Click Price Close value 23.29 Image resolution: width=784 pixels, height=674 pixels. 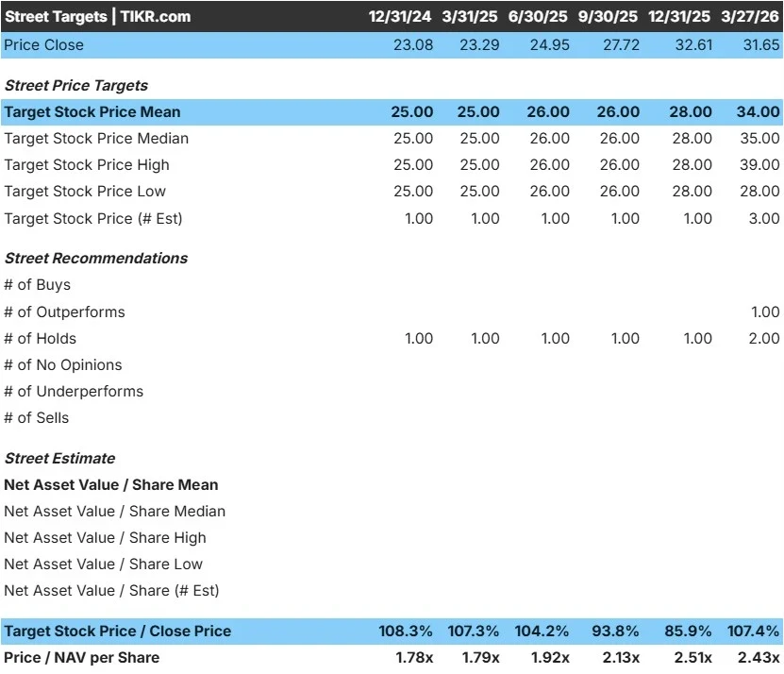point(479,45)
